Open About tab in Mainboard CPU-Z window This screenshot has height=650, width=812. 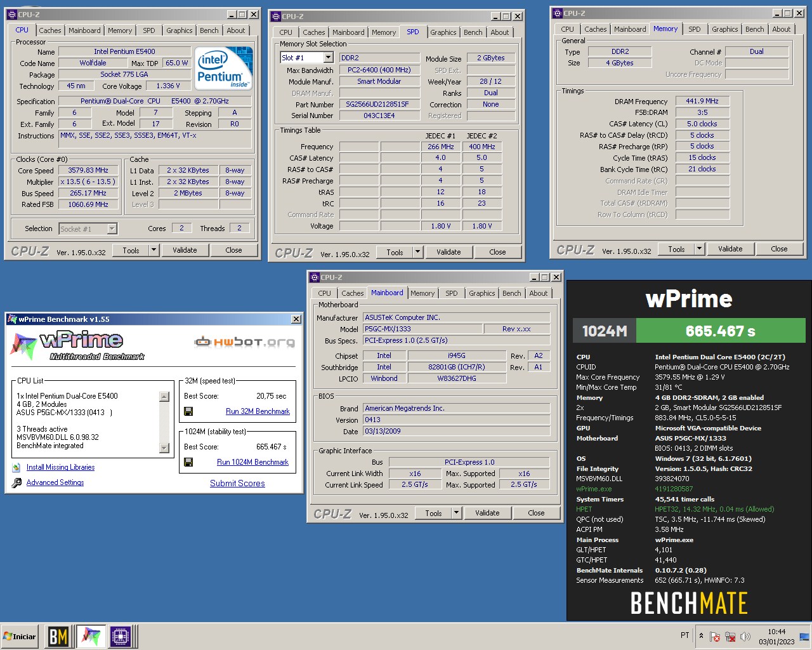tap(539, 293)
